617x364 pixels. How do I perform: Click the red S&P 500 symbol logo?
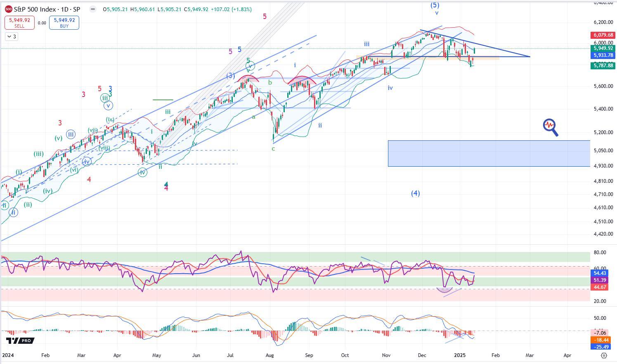pos(8,9)
